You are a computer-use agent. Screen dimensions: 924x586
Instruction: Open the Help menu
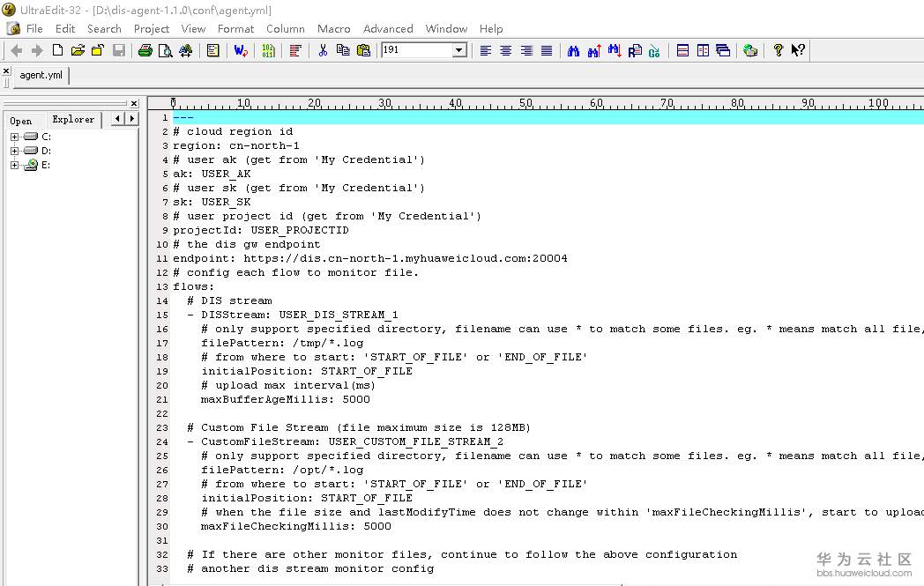point(491,29)
